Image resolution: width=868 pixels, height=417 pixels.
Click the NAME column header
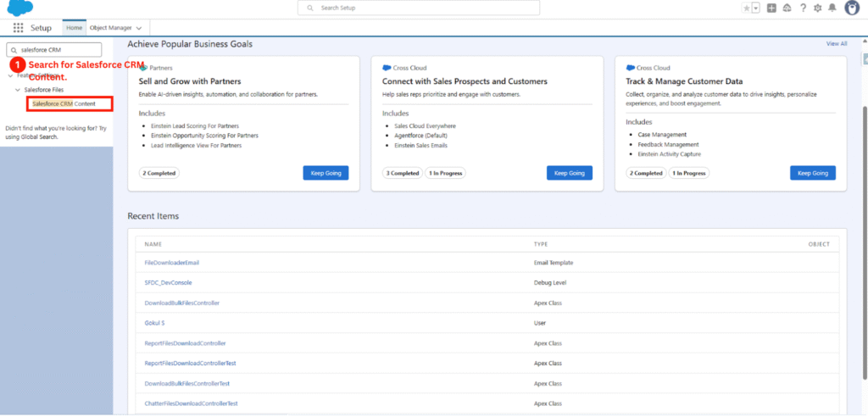153,244
